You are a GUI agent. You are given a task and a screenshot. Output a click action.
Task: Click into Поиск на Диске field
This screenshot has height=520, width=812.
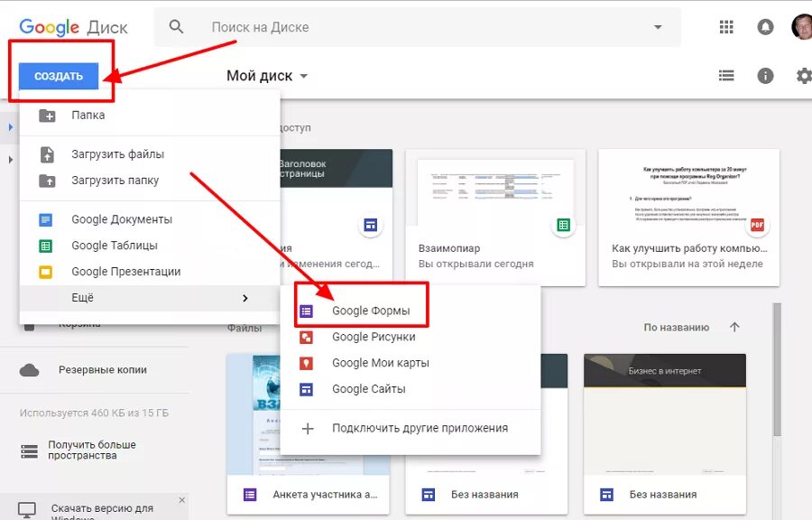coord(417,27)
